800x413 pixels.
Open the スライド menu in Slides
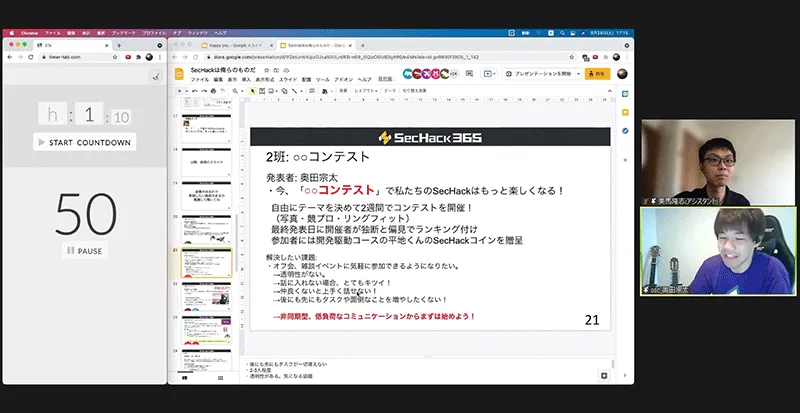tap(288, 80)
